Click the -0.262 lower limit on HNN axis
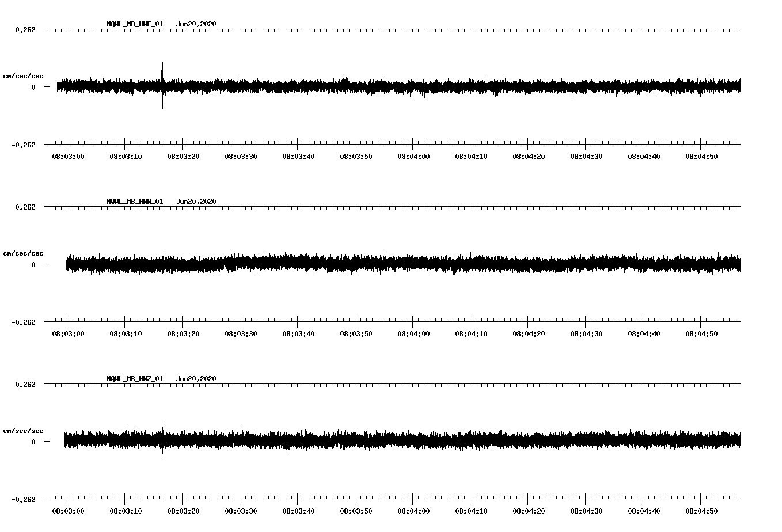This screenshot has width=782, height=532. pos(23,322)
